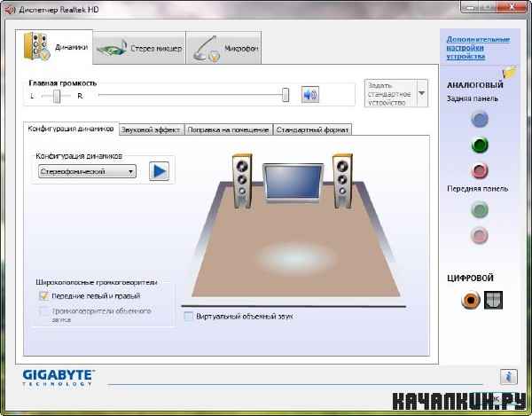
Task: Click the GIGABYTE Technology logo
Action: point(59,378)
